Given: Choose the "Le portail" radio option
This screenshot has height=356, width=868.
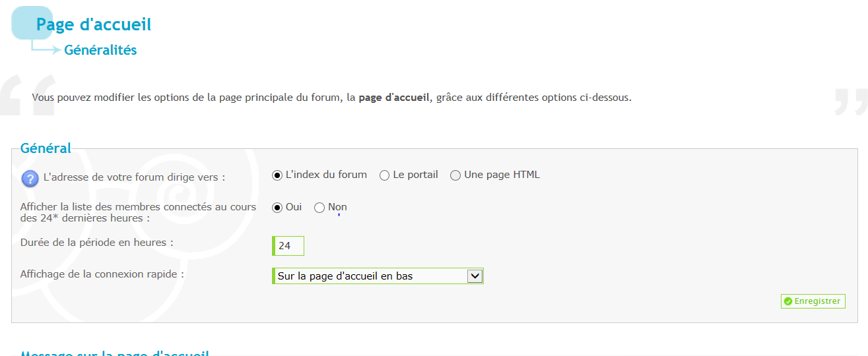Looking at the screenshot, I should (x=384, y=175).
